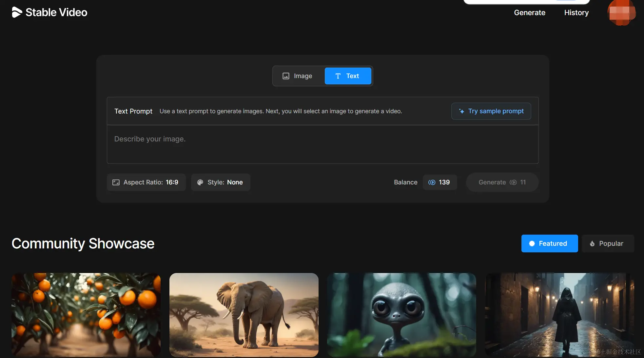The width and height of the screenshot is (644, 358).
Task: Click the palette icon beside Style
Action: [200, 182]
